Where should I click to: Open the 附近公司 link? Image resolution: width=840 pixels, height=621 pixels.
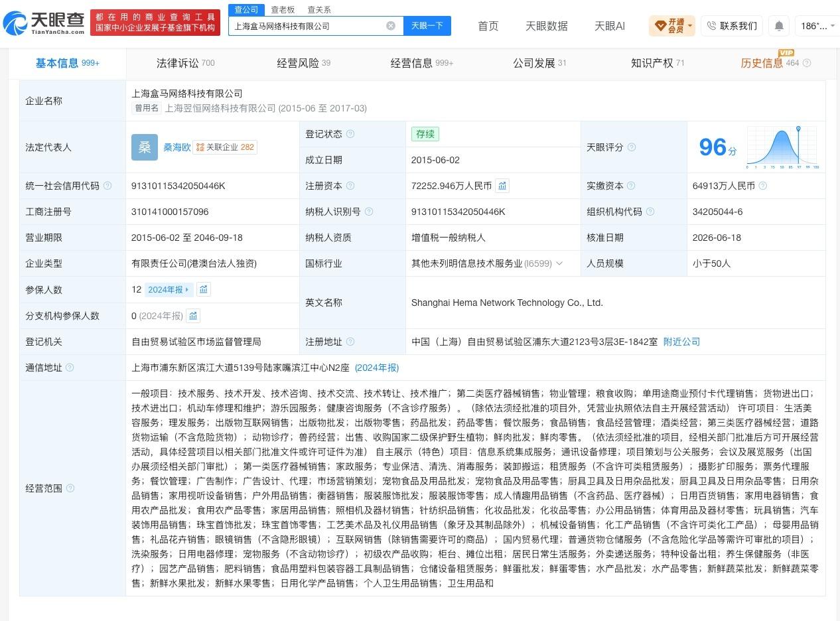tap(681, 342)
